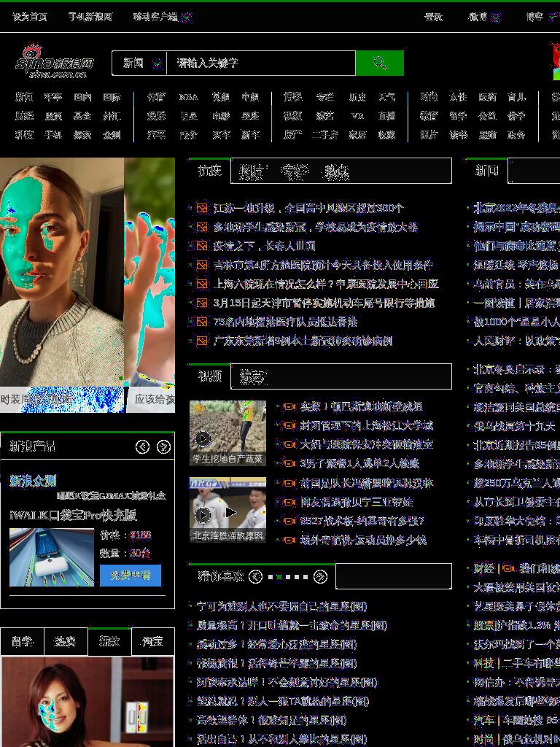Click image icon before 多地现学生感染新冠 headline
This screenshot has width=560, height=747.
point(202,227)
